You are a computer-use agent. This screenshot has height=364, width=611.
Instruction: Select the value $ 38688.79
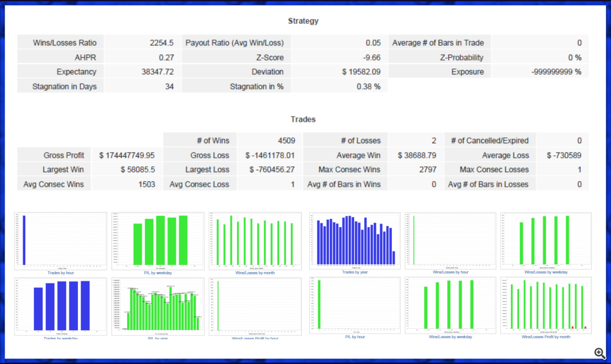coord(417,155)
